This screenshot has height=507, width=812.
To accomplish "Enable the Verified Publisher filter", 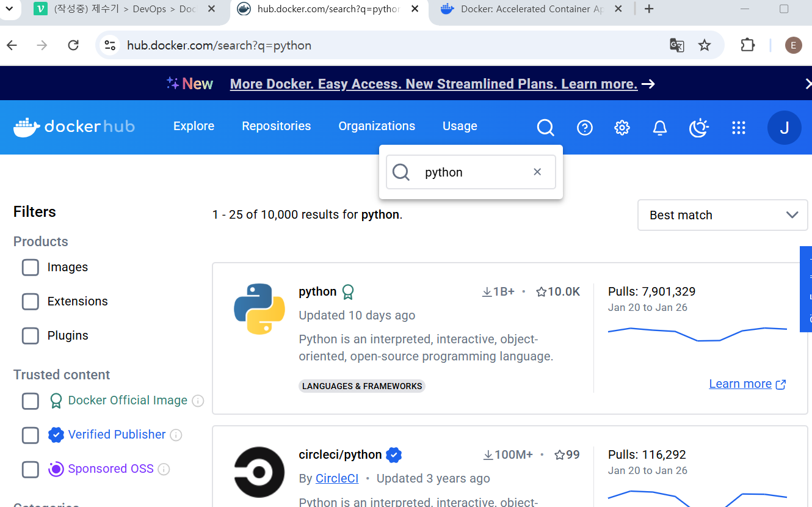I will [x=31, y=435].
